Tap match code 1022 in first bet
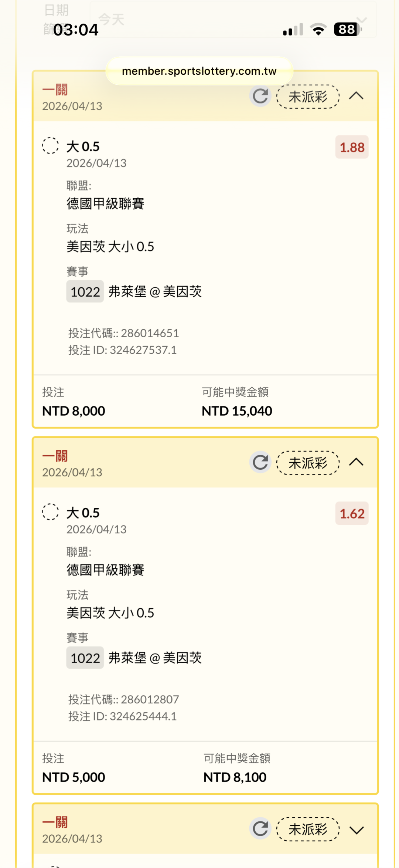 click(x=85, y=292)
